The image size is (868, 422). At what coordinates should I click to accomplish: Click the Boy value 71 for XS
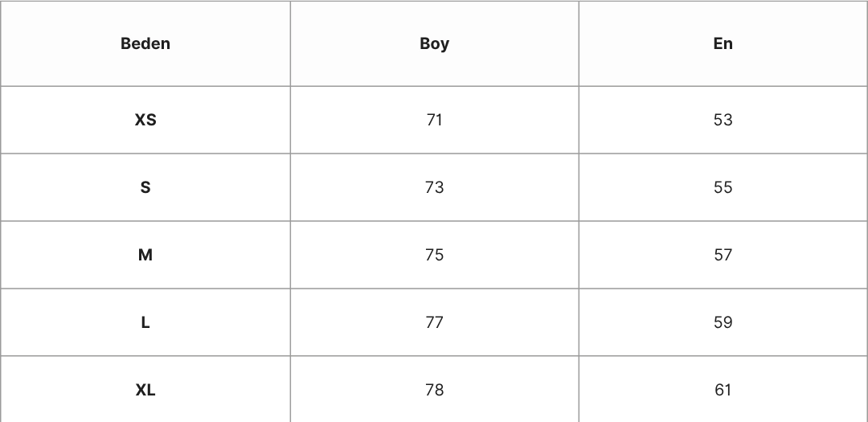click(x=434, y=120)
